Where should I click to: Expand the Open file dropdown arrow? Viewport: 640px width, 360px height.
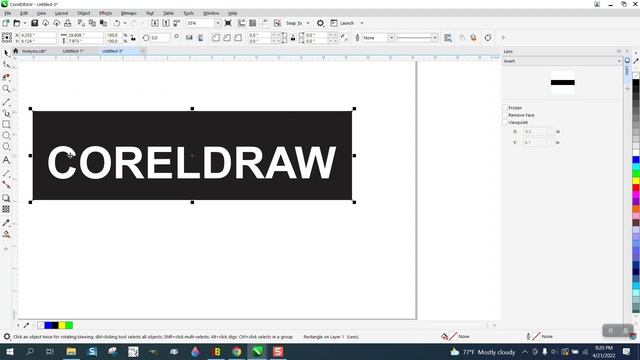tap(24, 23)
